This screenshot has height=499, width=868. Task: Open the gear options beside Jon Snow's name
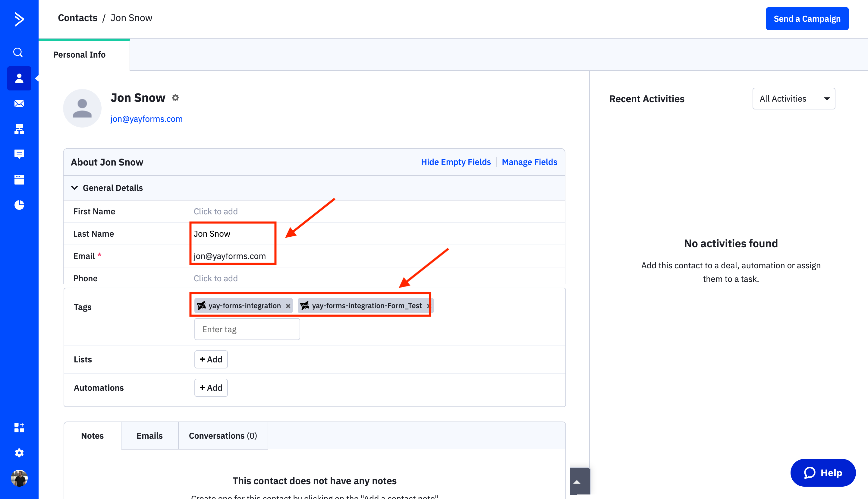(175, 98)
